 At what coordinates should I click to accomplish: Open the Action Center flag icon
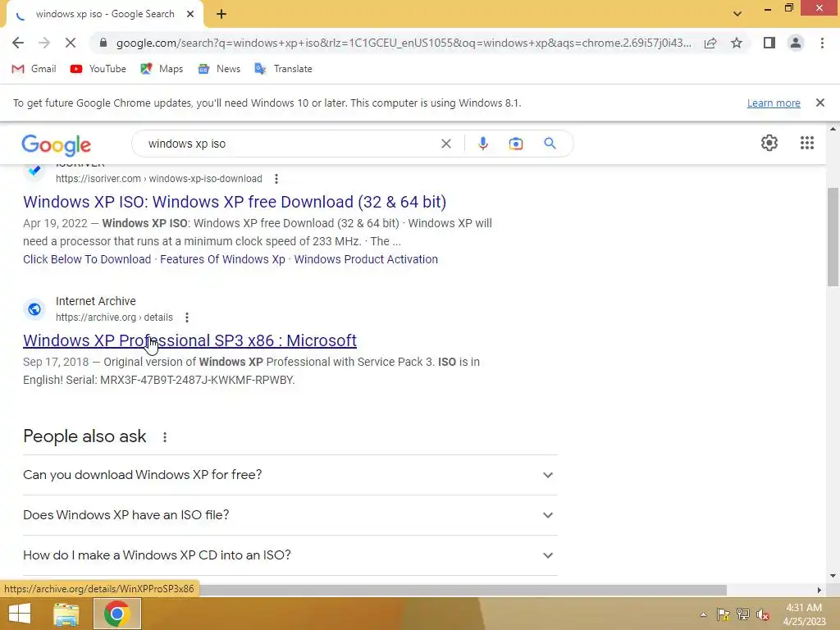coord(723,614)
